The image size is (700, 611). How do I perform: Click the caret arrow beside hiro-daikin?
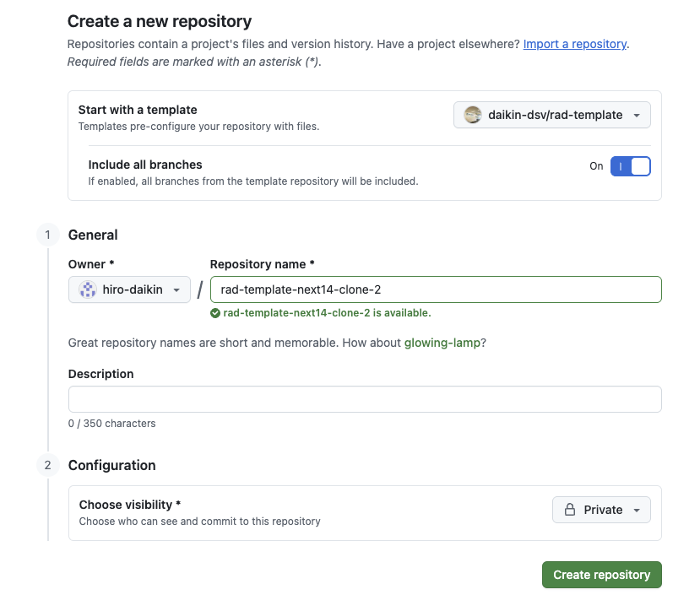click(x=176, y=290)
